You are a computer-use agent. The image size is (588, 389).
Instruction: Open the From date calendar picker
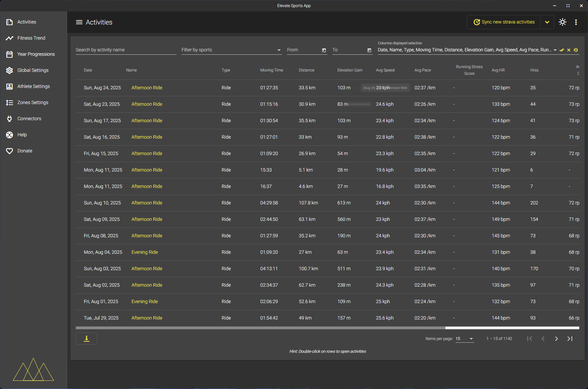pyautogui.click(x=324, y=50)
